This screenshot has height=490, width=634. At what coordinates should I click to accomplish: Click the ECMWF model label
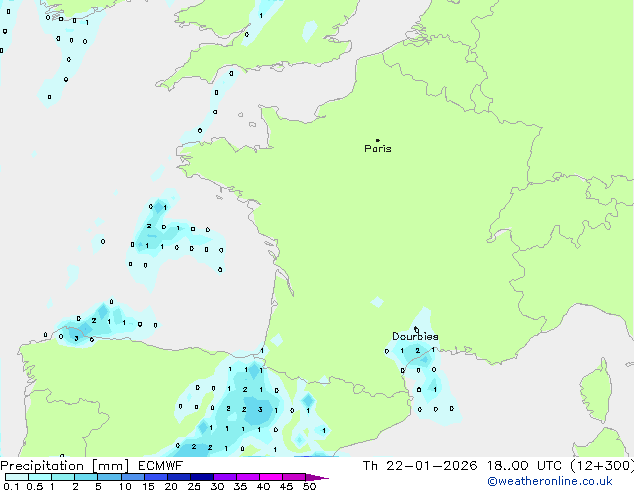161,466
